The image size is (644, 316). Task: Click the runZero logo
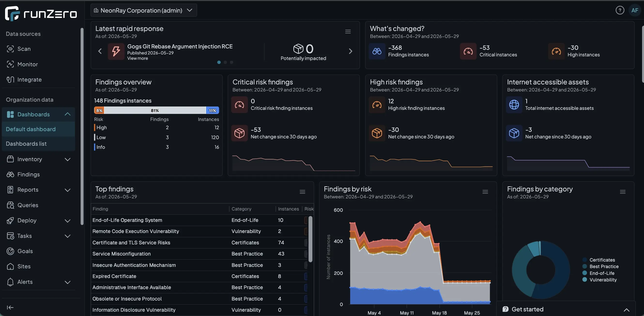pos(41,14)
